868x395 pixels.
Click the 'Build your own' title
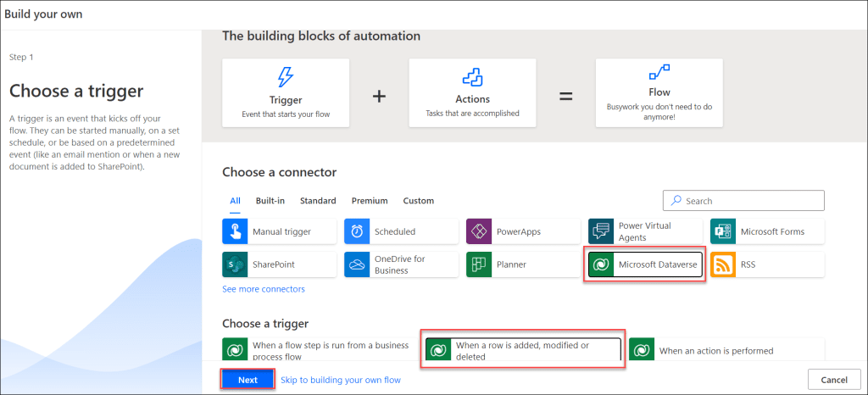[x=44, y=14]
